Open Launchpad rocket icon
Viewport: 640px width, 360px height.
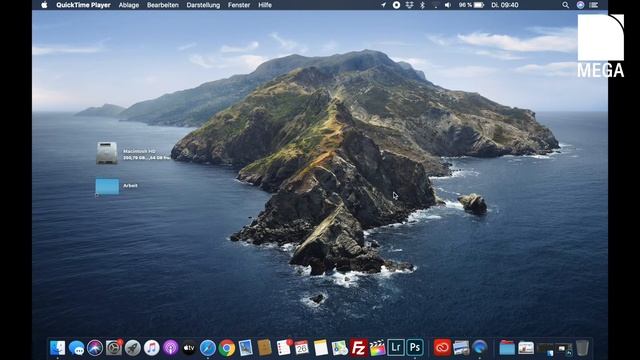point(133,348)
